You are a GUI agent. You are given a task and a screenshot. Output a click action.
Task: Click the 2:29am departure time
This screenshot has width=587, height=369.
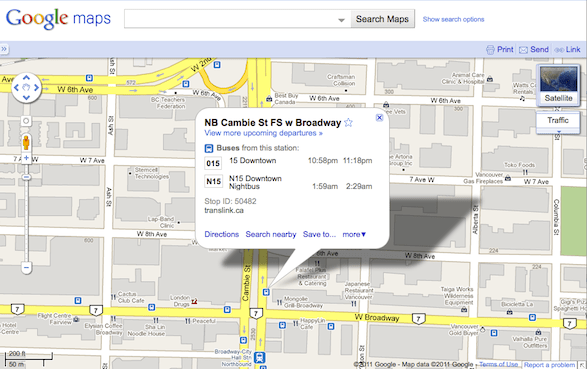pos(359,186)
